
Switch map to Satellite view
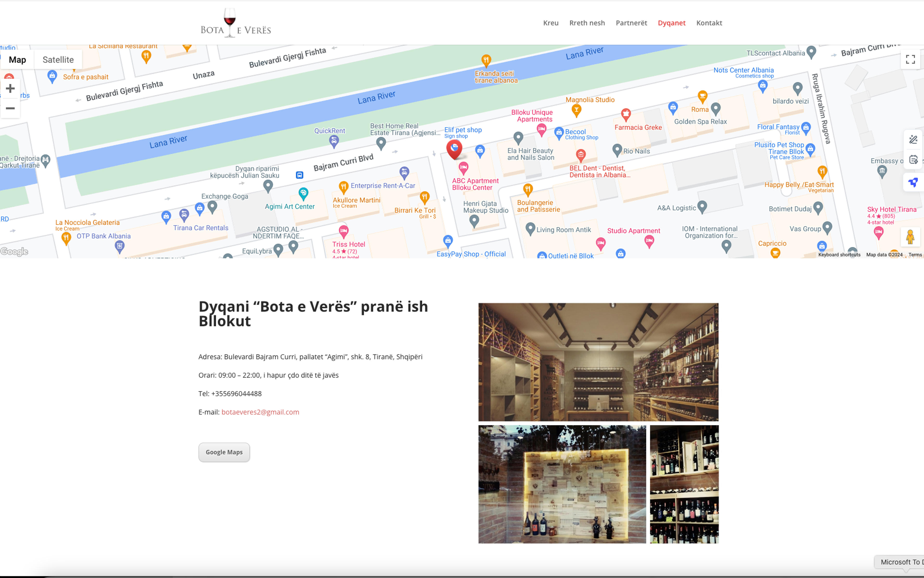click(x=58, y=60)
